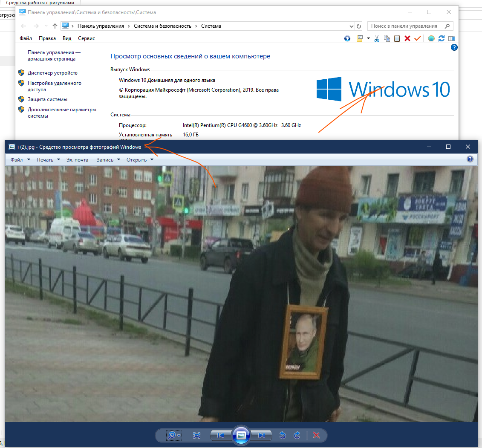Open the Запись dropdown menu

(108, 160)
